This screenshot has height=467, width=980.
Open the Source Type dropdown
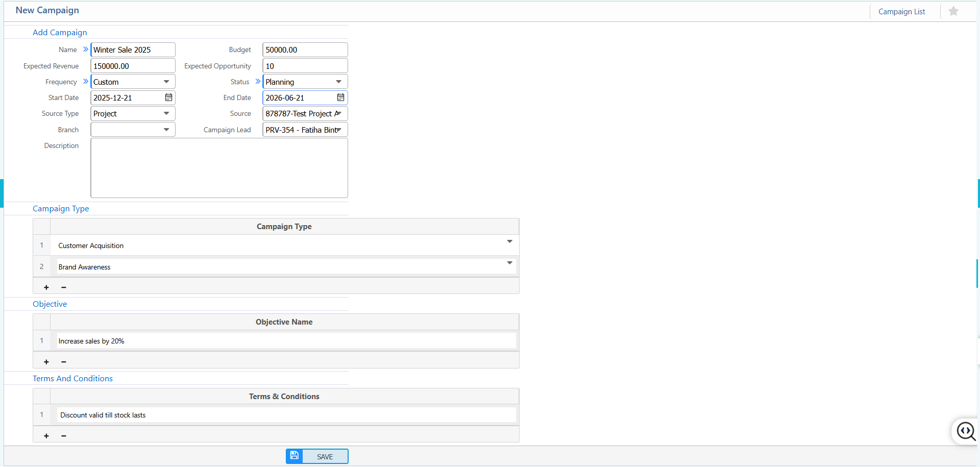point(166,113)
